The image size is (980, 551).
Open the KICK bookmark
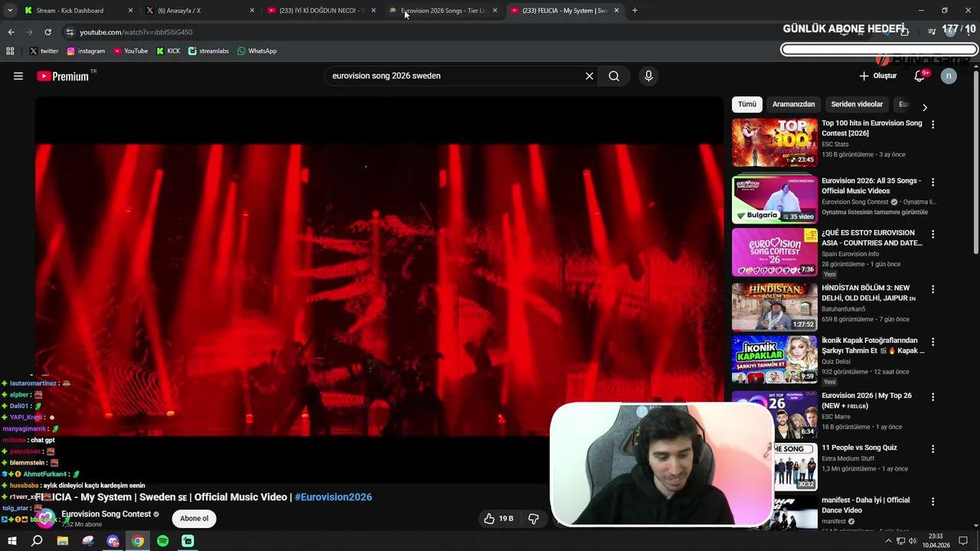pos(168,51)
